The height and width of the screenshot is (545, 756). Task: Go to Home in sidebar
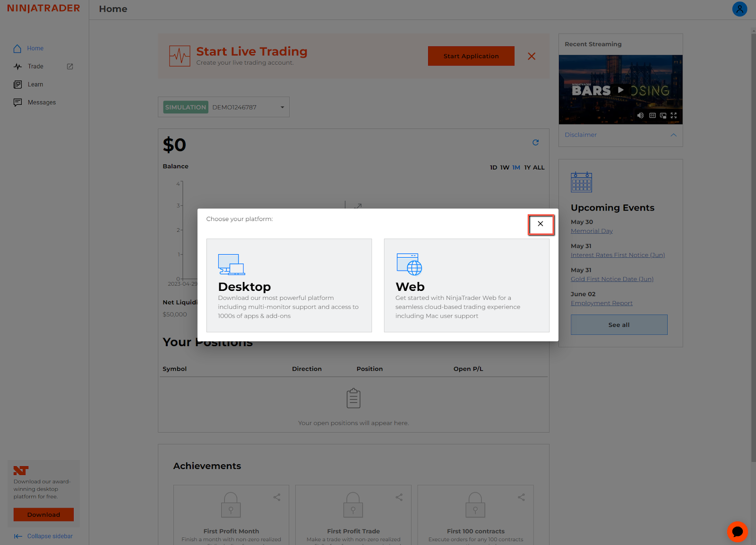[35, 48]
